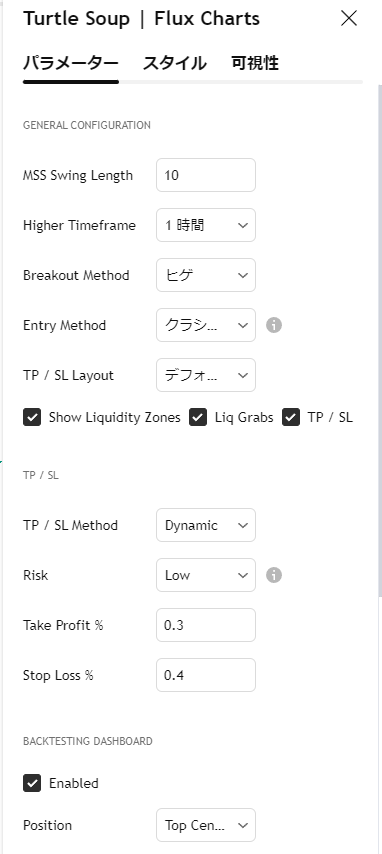Click the info icon beside Entry Method
This screenshot has width=382, height=854.
point(274,325)
